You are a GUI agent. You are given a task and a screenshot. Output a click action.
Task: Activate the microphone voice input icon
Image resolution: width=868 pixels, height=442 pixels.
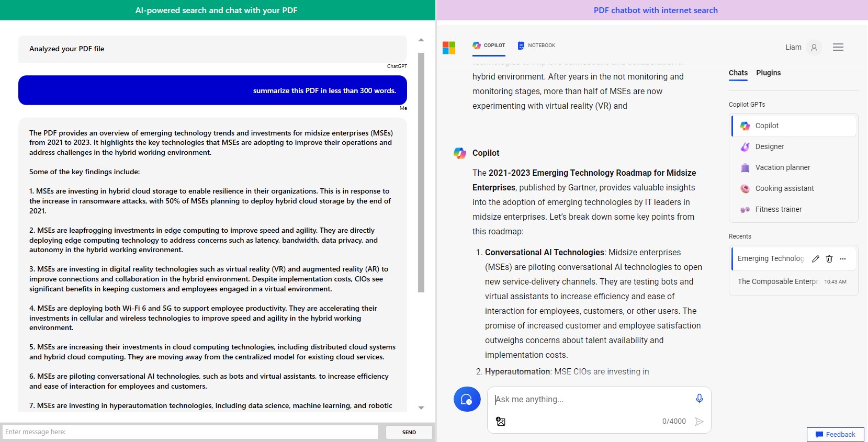coord(699,399)
